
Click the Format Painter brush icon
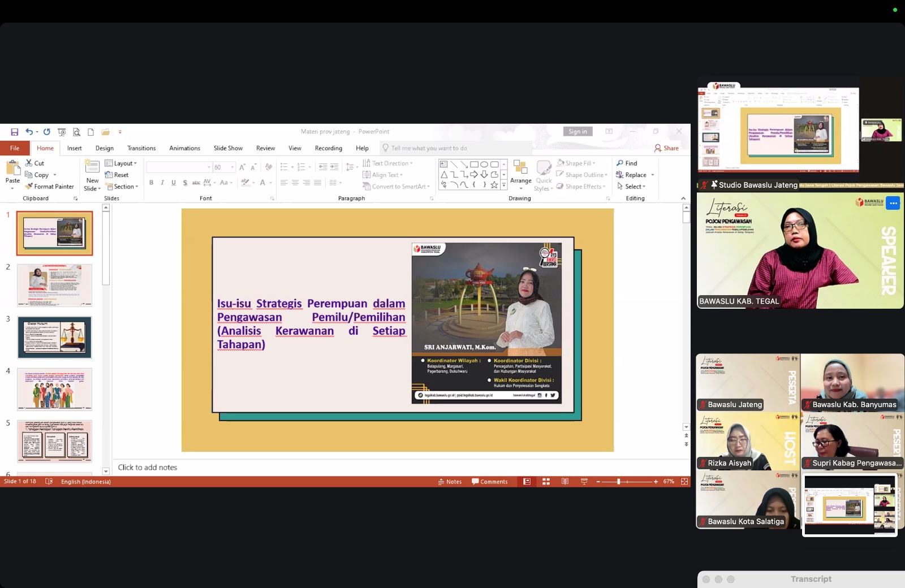coord(29,187)
